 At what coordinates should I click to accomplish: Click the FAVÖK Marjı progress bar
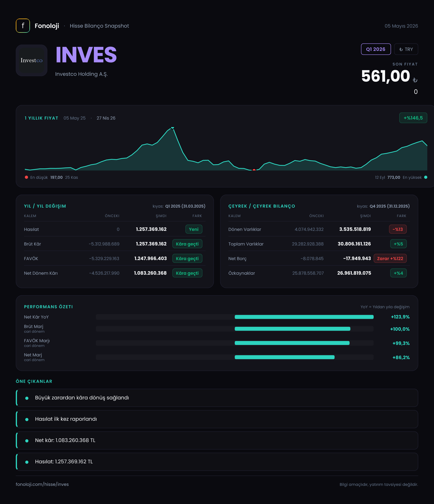pyautogui.click(x=234, y=343)
